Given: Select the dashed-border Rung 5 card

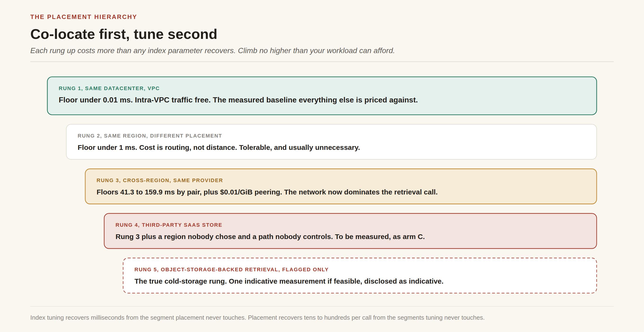Looking at the screenshot, I should click(360, 276).
